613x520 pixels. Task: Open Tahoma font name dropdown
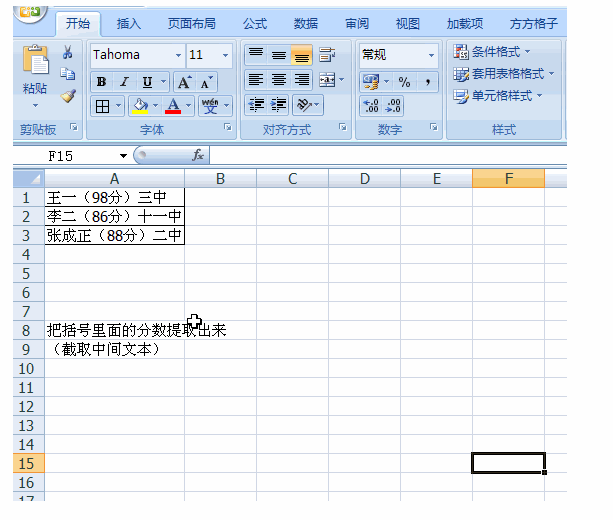[x=178, y=55]
